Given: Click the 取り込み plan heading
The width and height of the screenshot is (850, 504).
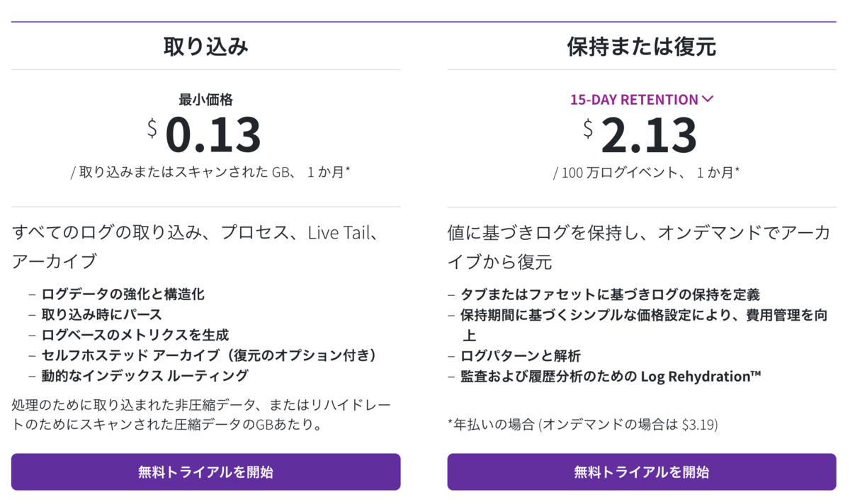Looking at the screenshot, I should tap(206, 47).
